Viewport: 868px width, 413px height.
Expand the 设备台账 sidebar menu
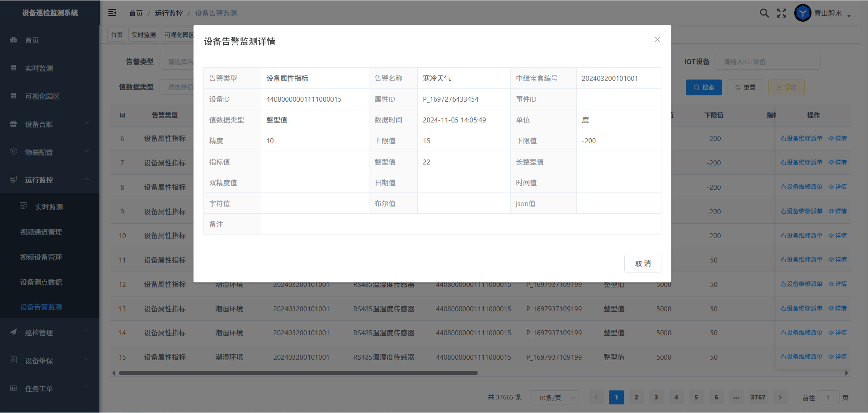pyautogui.click(x=50, y=124)
